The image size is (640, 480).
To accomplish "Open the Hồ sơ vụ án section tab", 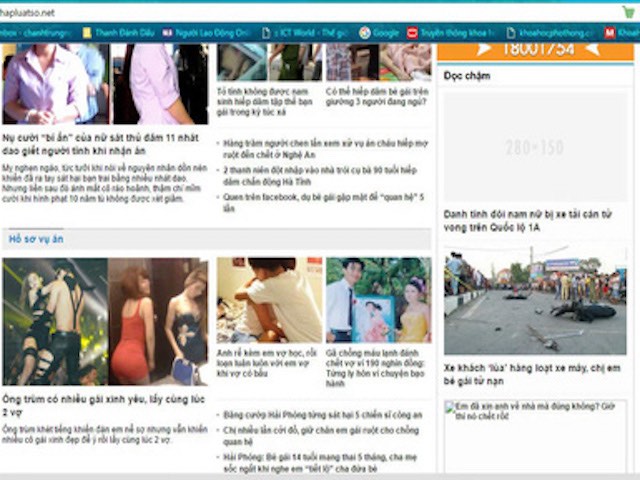I will click(36, 239).
